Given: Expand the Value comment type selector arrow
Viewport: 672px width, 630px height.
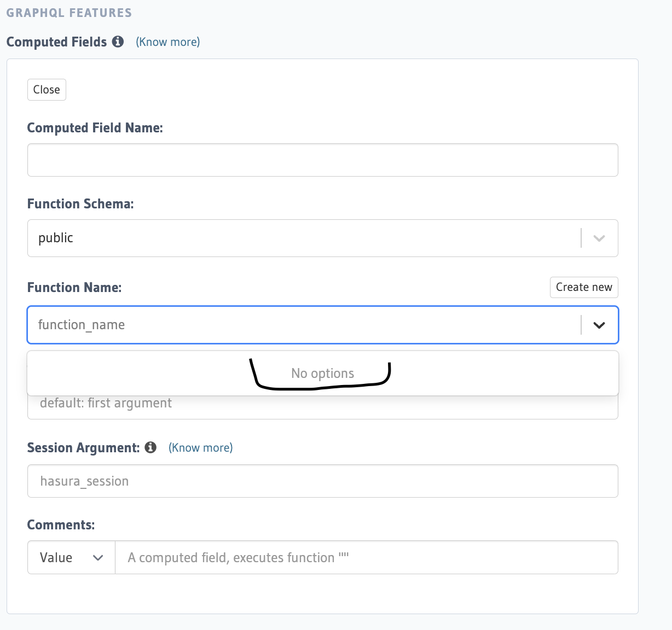Looking at the screenshot, I should pos(97,557).
